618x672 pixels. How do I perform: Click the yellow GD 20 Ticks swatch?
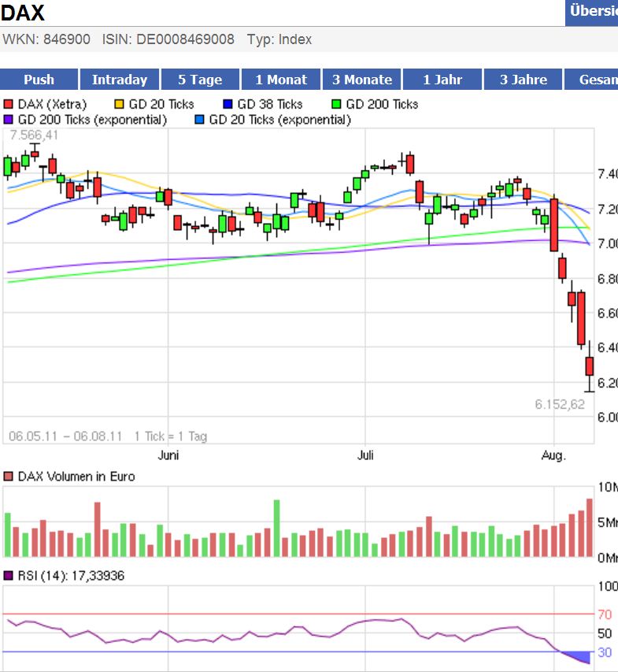pos(119,104)
